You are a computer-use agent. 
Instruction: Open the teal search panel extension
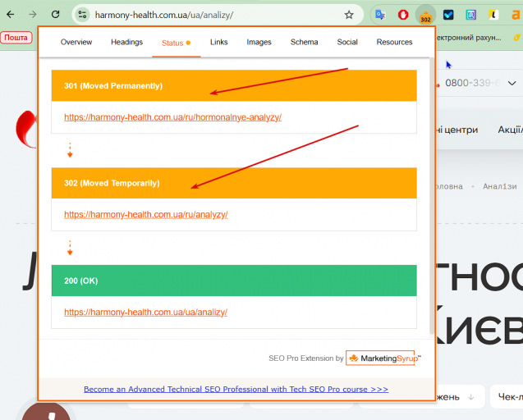click(470, 15)
